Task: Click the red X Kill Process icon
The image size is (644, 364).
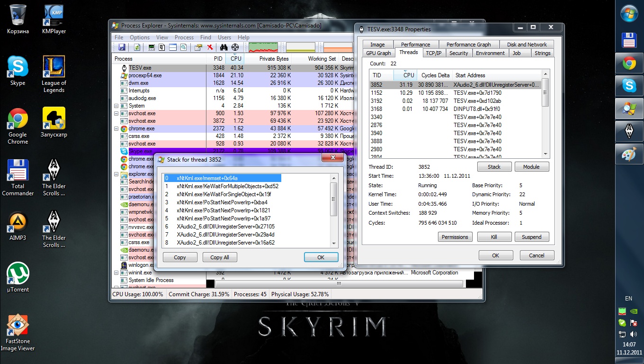Action: pos(209,47)
